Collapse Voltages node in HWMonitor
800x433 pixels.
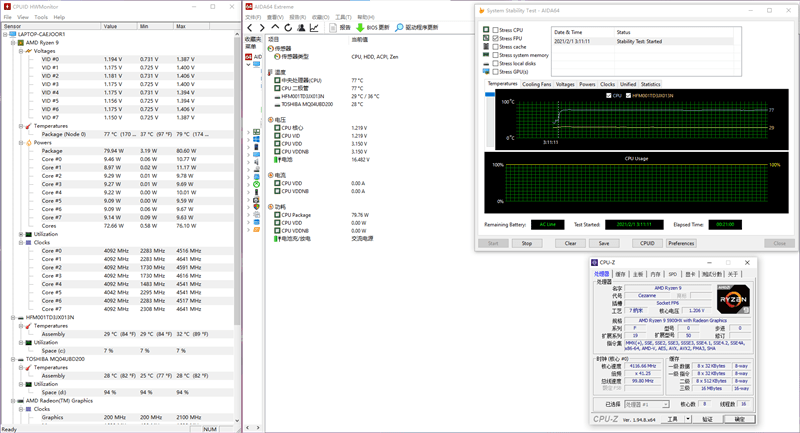click(21, 51)
